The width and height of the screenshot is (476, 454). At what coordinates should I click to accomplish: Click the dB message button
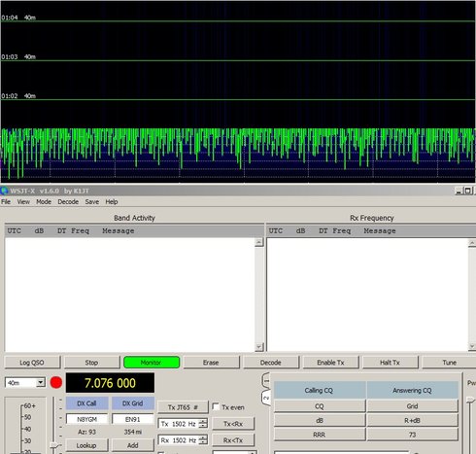pos(320,420)
